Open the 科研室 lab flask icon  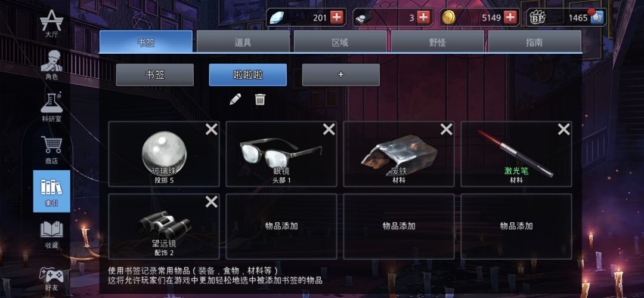click(52, 107)
